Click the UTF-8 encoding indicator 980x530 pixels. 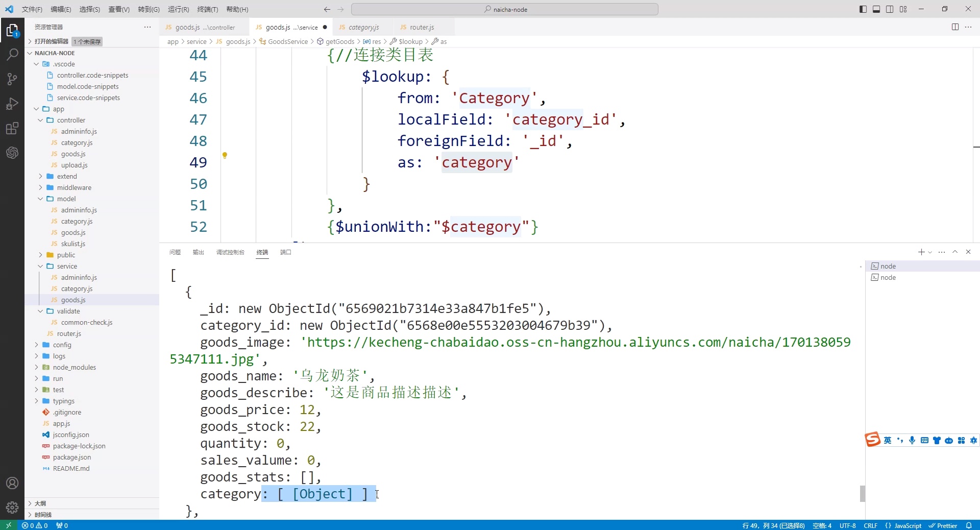point(847,525)
